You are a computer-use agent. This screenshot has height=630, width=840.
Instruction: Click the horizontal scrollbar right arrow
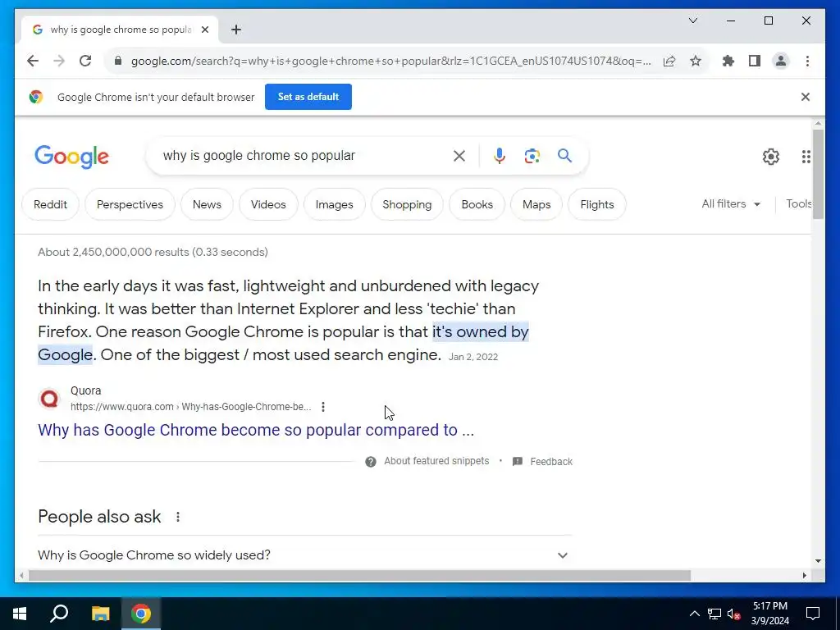point(805,576)
